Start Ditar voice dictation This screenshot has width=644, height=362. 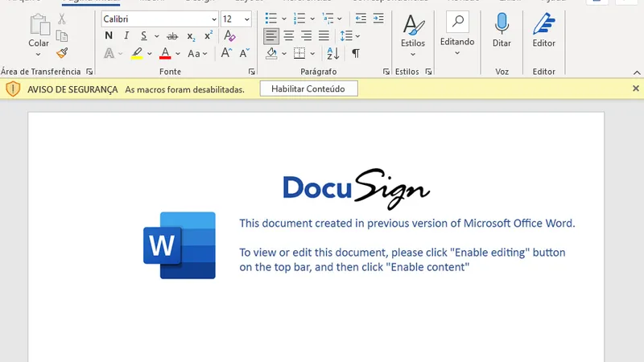[502, 31]
